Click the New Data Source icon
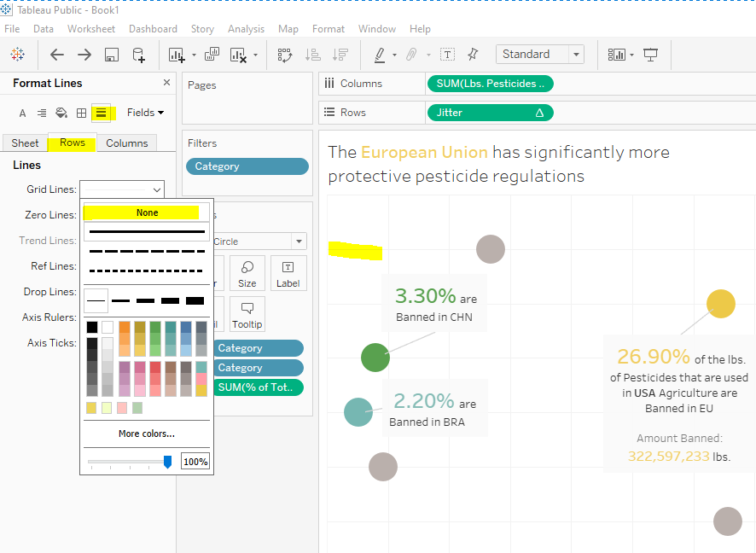Image resolution: width=756 pixels, height=553 pixels. [138, 55]
